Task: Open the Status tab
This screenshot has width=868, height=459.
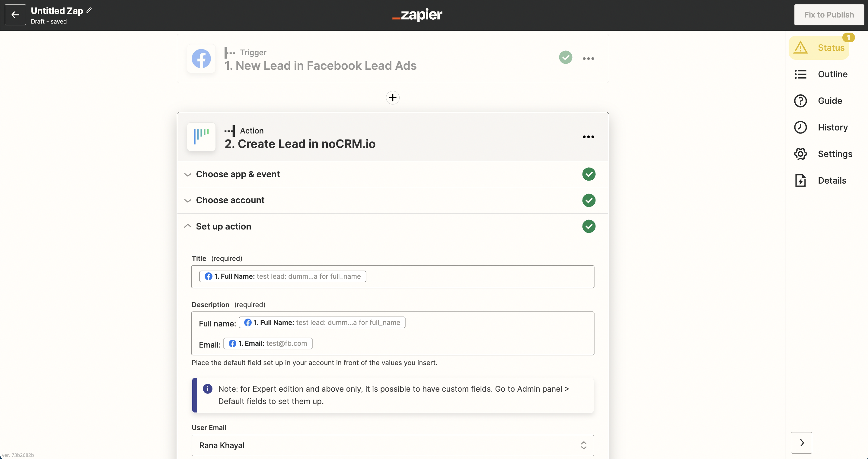Action: (819, 47)
